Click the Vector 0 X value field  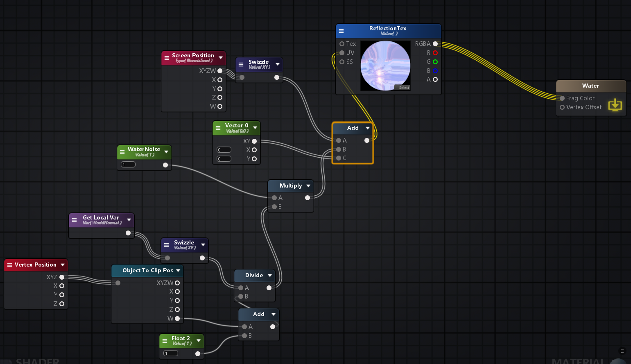click(x=224, y=150)
